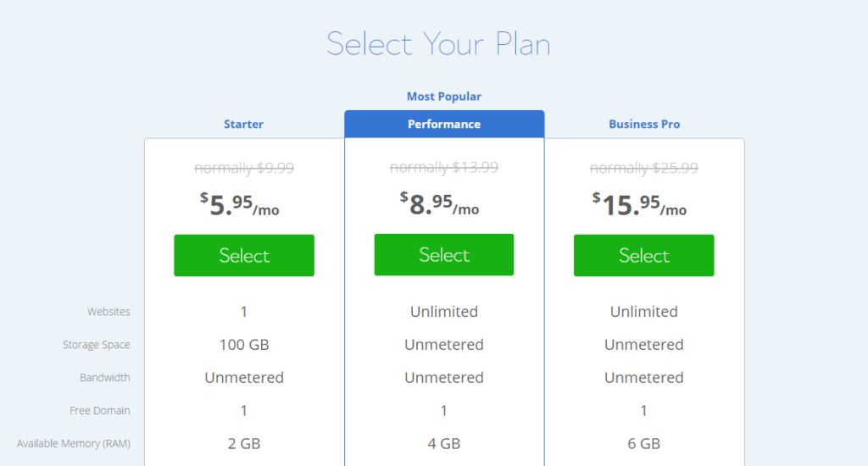Click the crossed-out normally $13.99 text
The height and width of the screenshot is (466, 868).
pos(444,167)
